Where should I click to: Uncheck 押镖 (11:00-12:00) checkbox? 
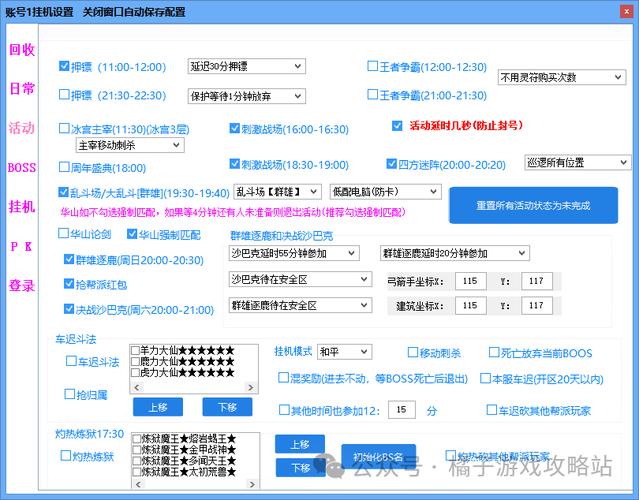click(64, 67)
